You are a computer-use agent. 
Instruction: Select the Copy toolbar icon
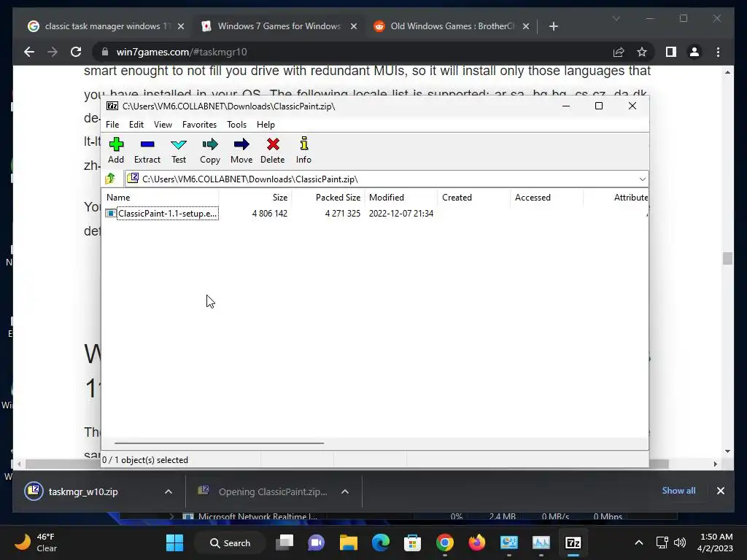point(210,150)
